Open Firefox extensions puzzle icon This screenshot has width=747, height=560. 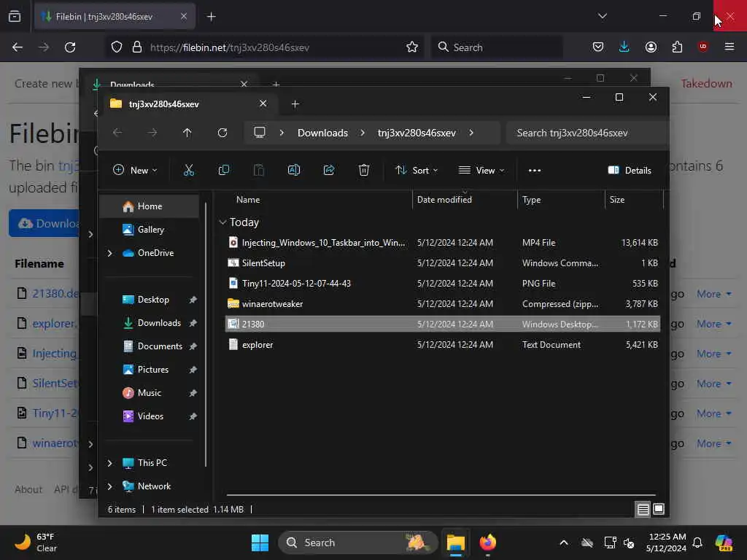coord(677,47)
